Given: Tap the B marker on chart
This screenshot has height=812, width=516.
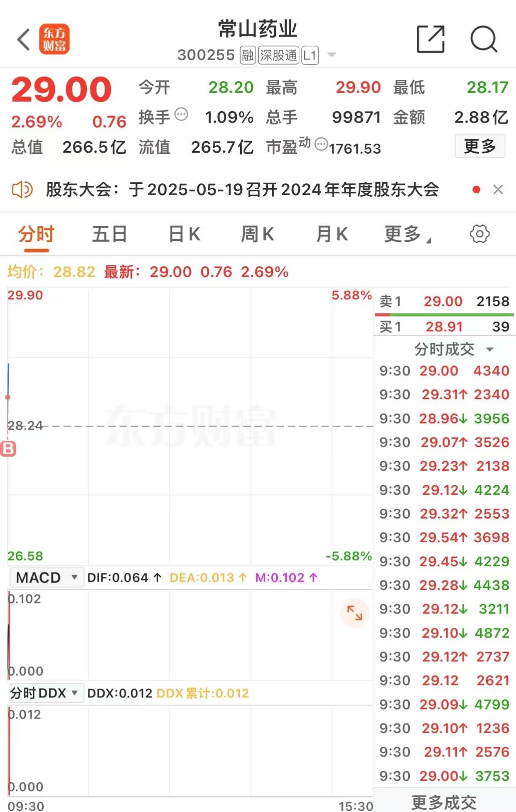Looking at the screenshot, I should (x=8, y=449).
